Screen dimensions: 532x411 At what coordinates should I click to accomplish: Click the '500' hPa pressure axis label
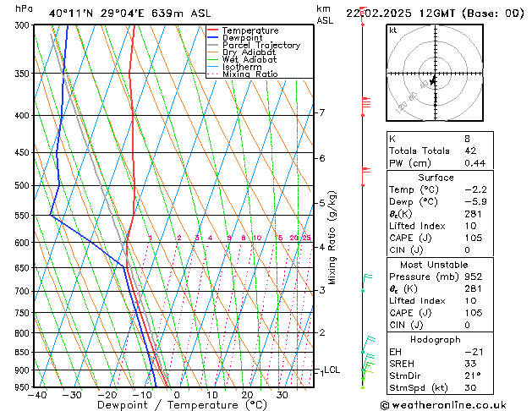[24, 186]
